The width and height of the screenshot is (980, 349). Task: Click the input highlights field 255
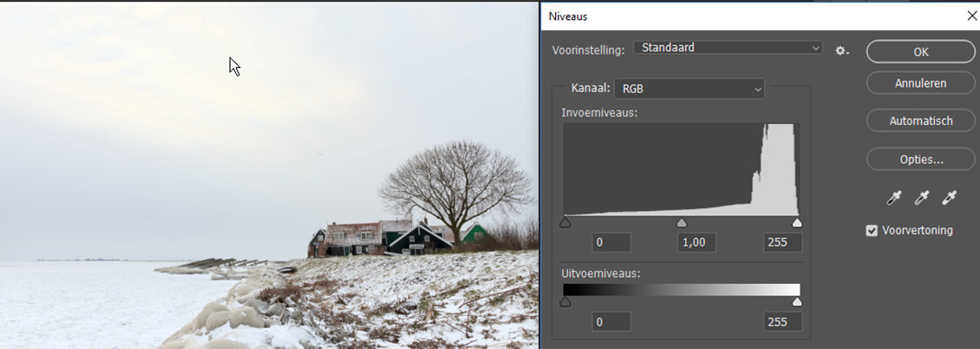pyautogui.click(x=782, y=242)
